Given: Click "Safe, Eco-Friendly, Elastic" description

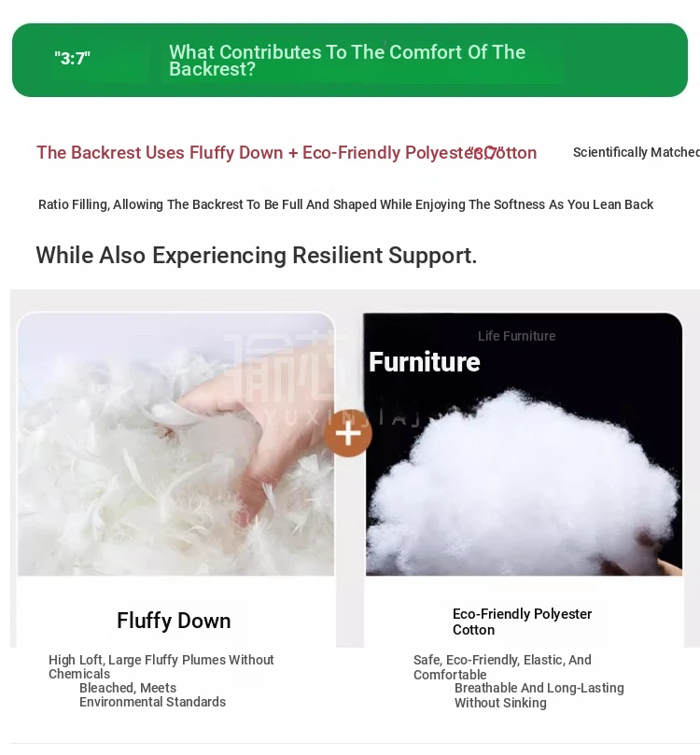Looking at the screenshot, I should [502, 667].
